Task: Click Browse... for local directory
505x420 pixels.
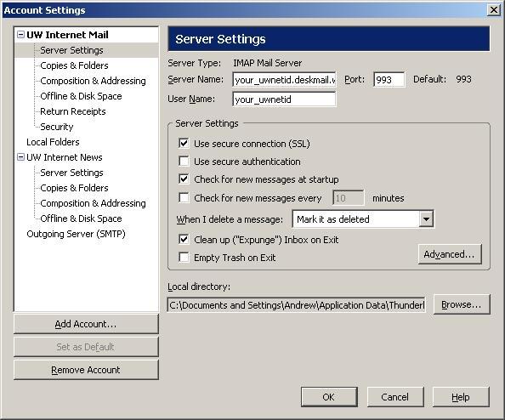Action: 462,304
